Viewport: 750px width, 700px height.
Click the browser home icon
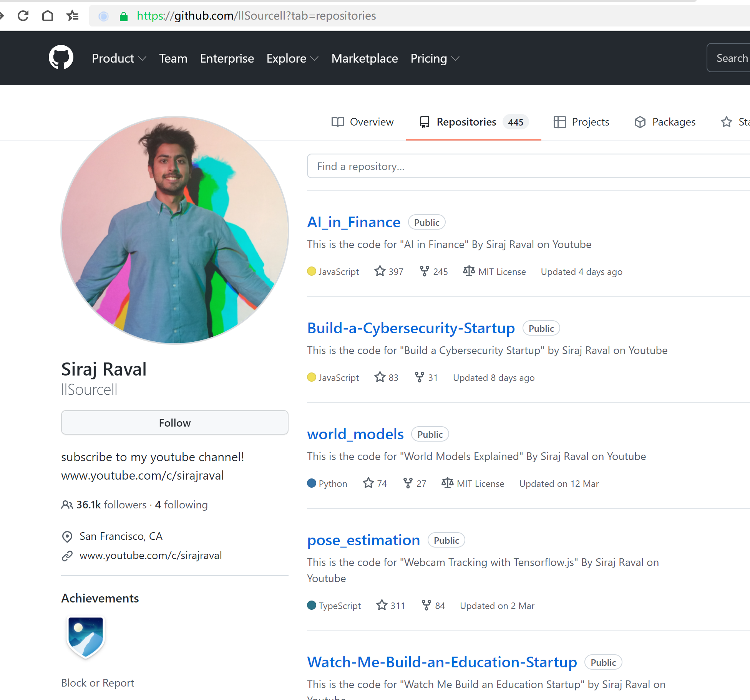[x=48, y=16]
